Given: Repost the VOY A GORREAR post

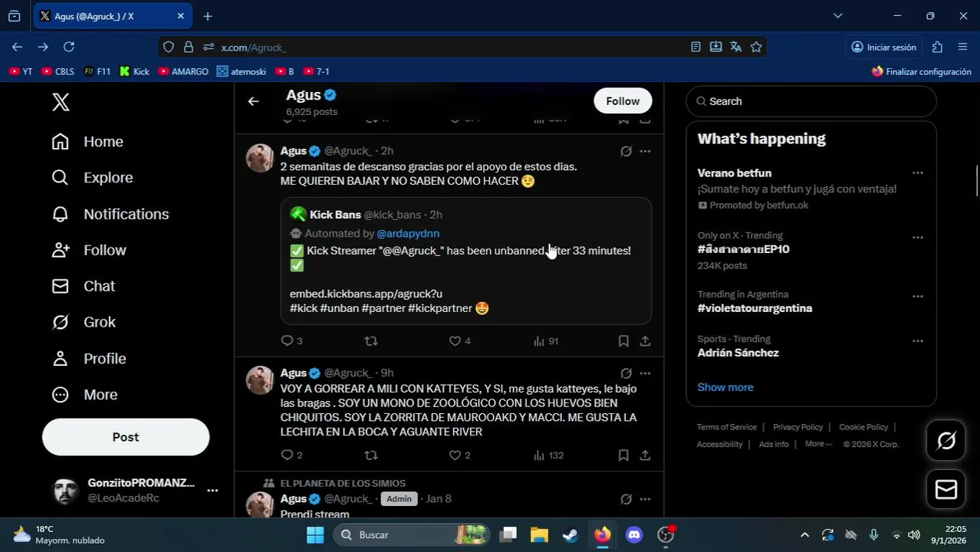Looking at the screenshot, I should [x=371, y=455].
